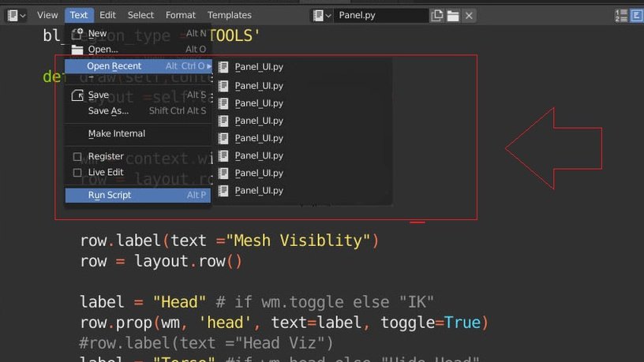This screenshot has height=362, width=644.
Task: Toggle line numbers display icon
Action: click(x=621, y=16)
